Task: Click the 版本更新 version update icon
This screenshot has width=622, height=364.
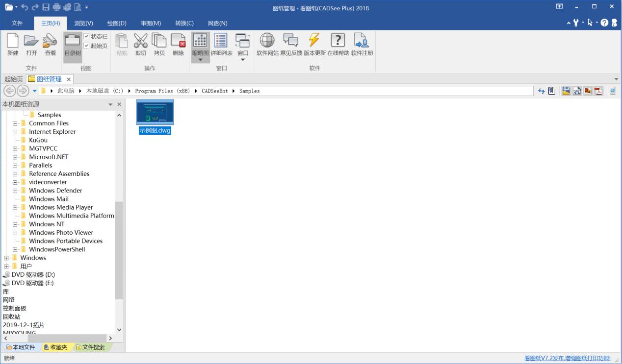Action: 314,44
